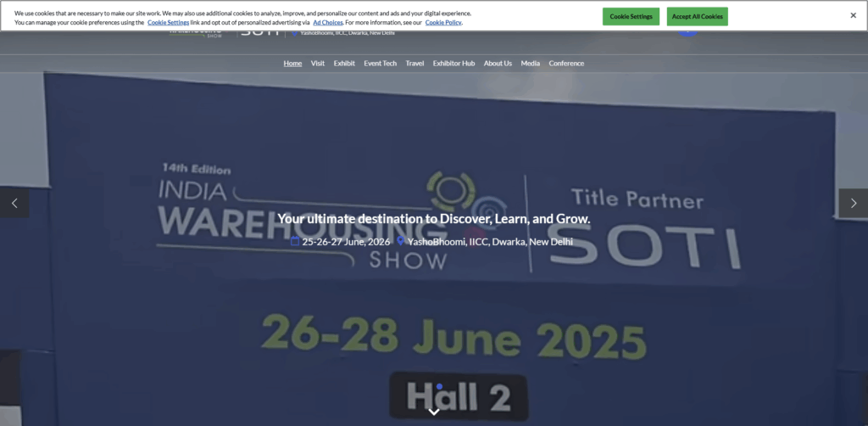The image size is (868, 426).
Task: Dismiss cookie banner with X icon
Action: (x=853, y=15)
